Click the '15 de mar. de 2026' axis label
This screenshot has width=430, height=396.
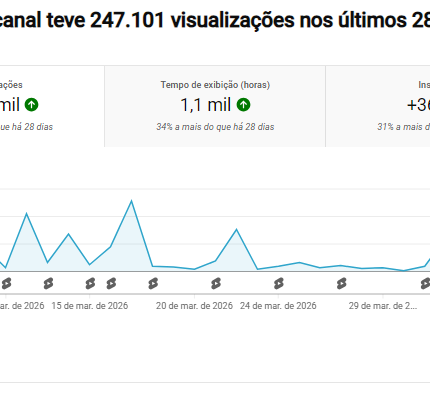tap(90, 306)
